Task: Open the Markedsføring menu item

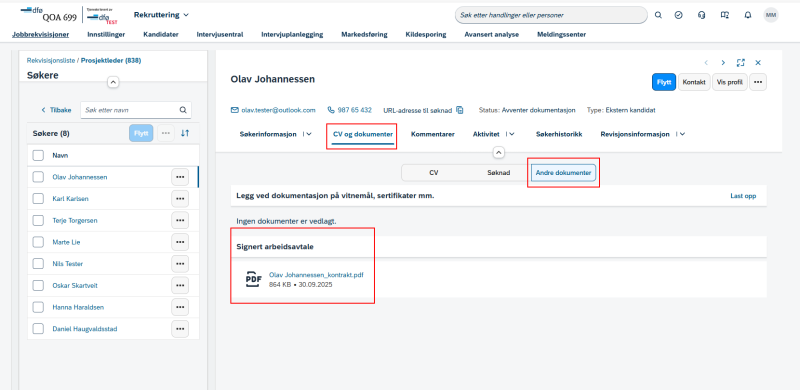Action: pos(364,35)
